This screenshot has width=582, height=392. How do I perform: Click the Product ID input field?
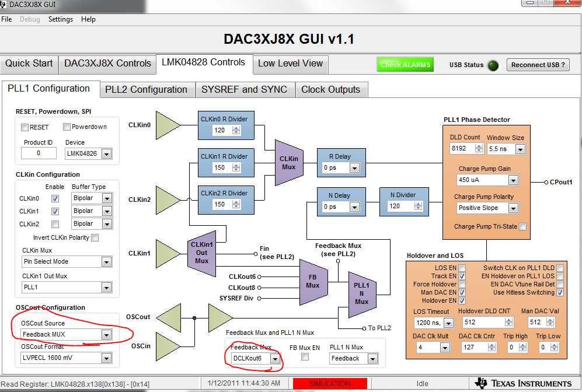[39, 153]
